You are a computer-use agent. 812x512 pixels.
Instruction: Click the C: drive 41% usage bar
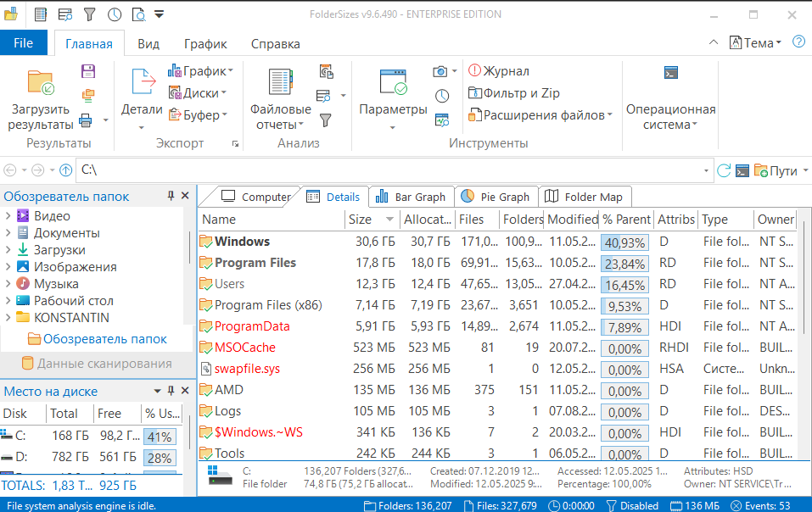pos(160,437)
